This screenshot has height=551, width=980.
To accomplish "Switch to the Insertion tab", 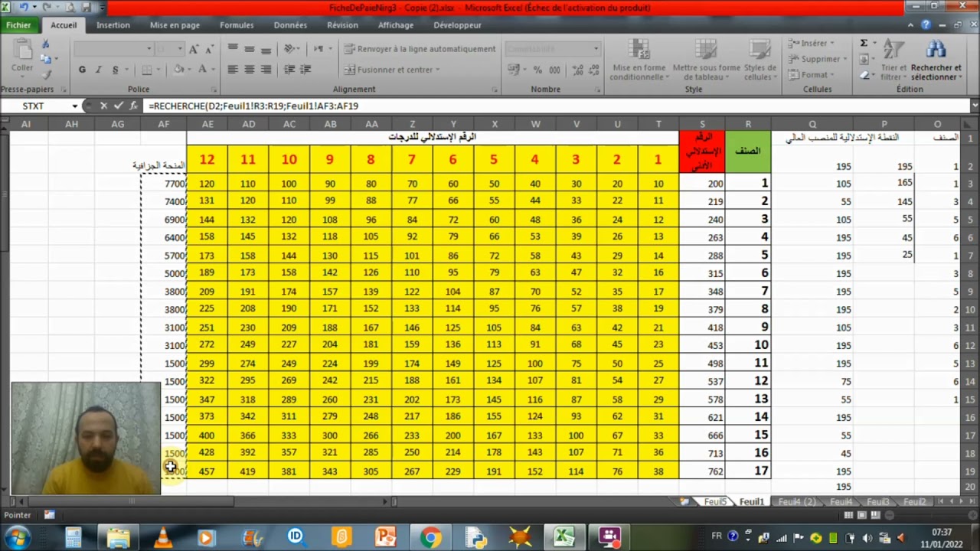I will pos(113,24).
